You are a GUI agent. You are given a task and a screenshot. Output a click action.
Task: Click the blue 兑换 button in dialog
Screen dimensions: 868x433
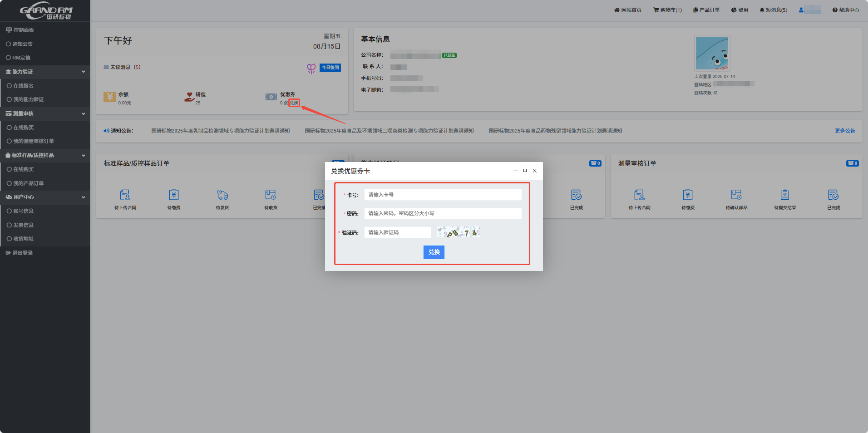coord(434,252)
